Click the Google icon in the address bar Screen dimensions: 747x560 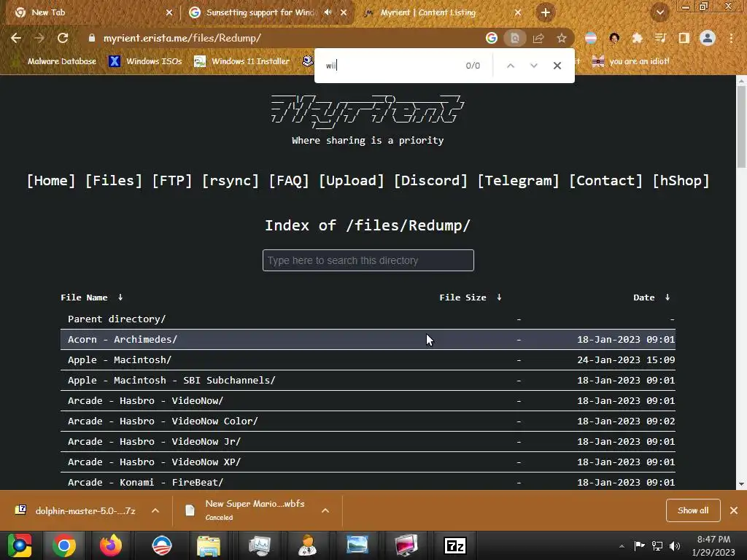(491, 38)
